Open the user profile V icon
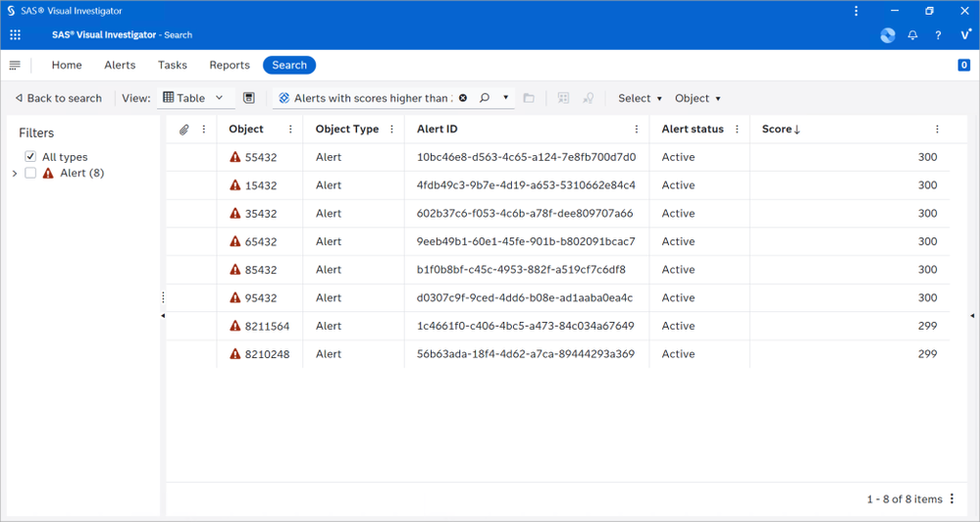980x522 pixels. (965, 34)
